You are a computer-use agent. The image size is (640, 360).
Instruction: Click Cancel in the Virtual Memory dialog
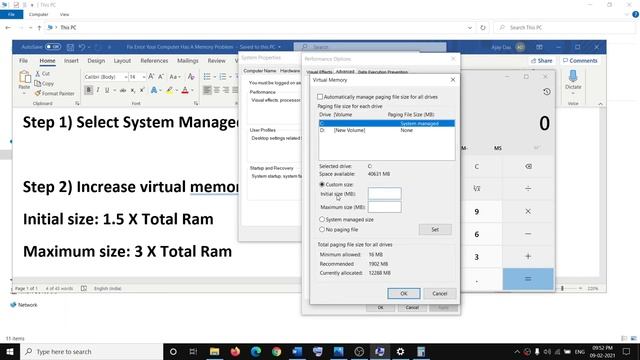click(440, 293)
